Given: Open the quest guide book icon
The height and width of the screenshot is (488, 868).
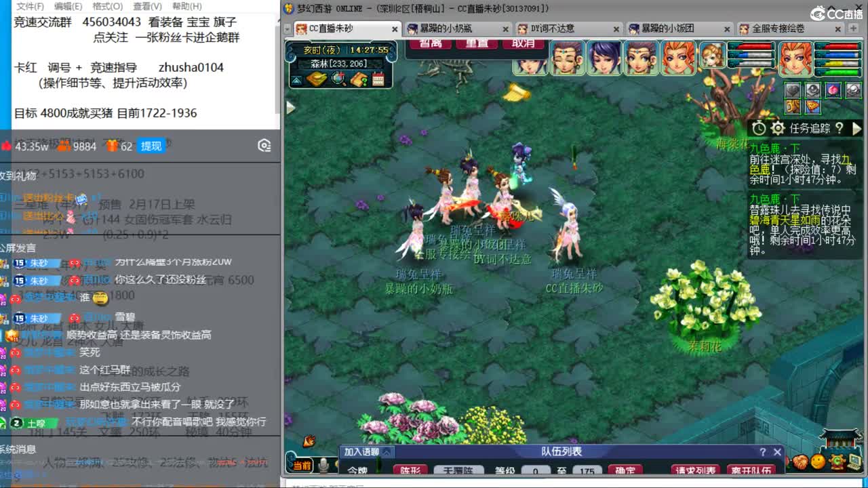Looking at the screenshot, I should click(x=359, y=79).
